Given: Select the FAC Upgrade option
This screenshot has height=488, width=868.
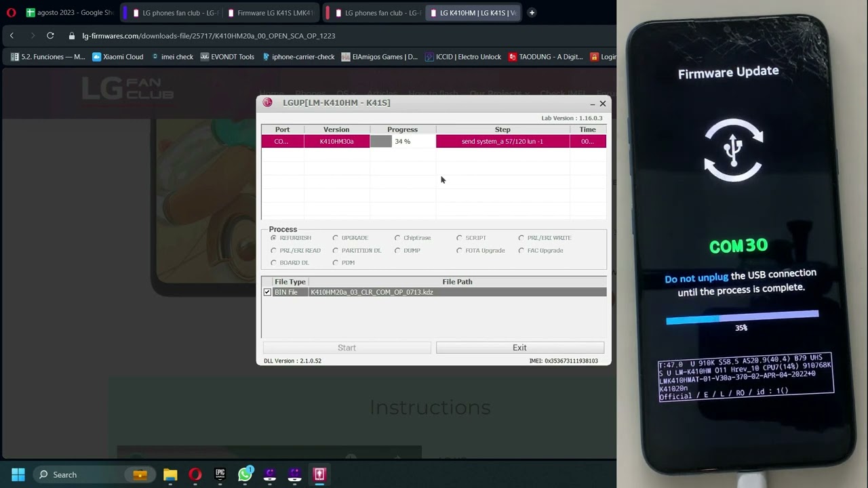Looking at the screenshot, I should pos(540,250).
